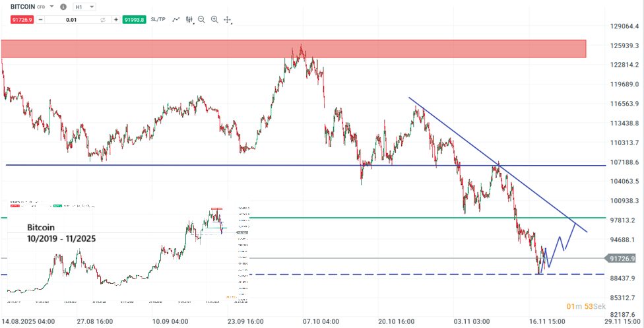Zoom out the chart

201,19
